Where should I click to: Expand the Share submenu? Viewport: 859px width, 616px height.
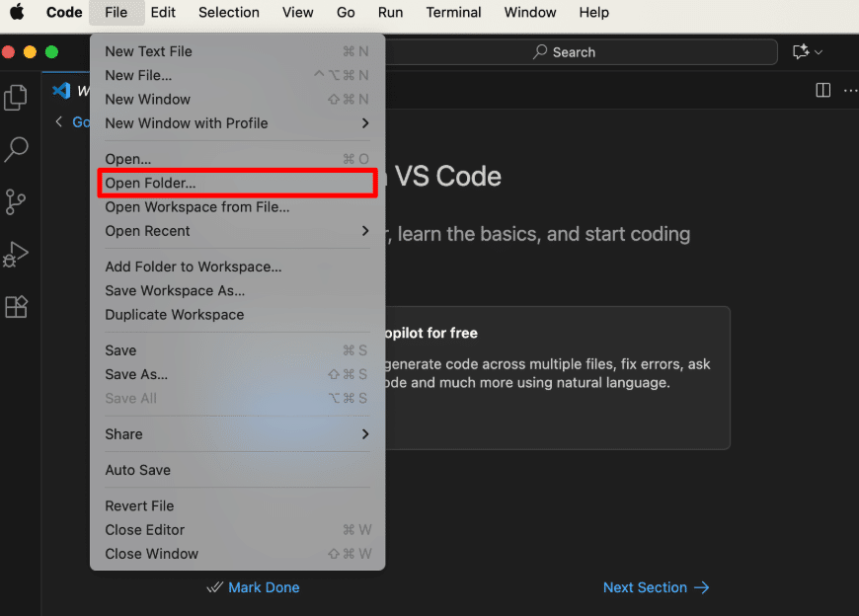[237, 434]
